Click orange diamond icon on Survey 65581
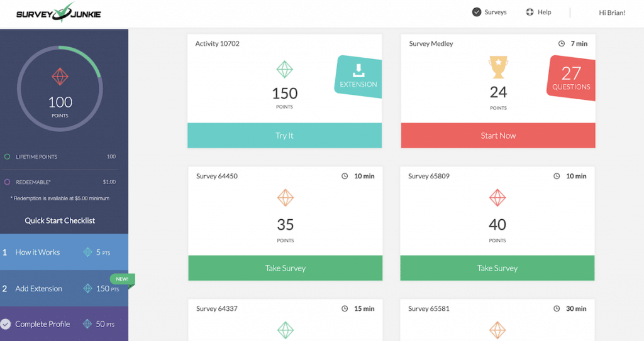The width and height of the screenshot is (644, 341). pyautogui.click(x=497, y=330)
